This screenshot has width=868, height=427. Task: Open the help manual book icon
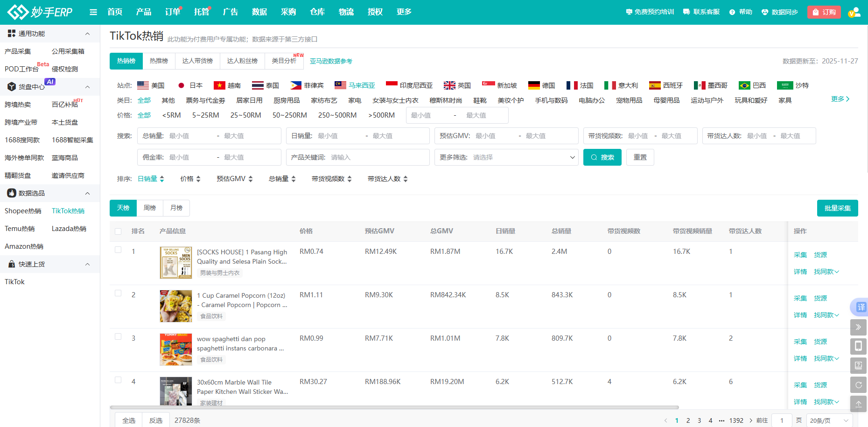click(x=858, y=365)
